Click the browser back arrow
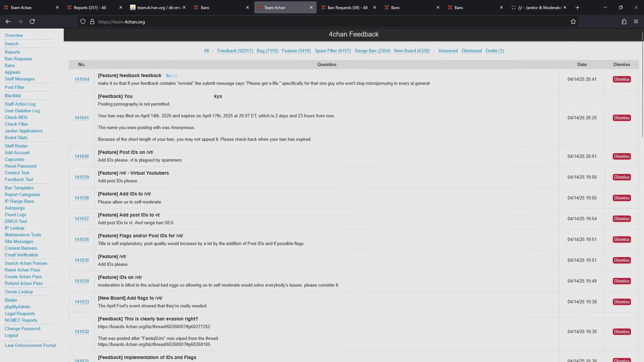644x362 pixels. pyautogui.click(x=8, y=21)
